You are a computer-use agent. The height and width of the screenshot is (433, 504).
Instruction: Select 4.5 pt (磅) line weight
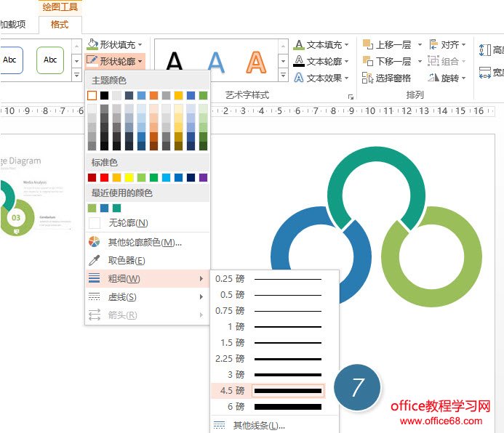tap(268, 391)
